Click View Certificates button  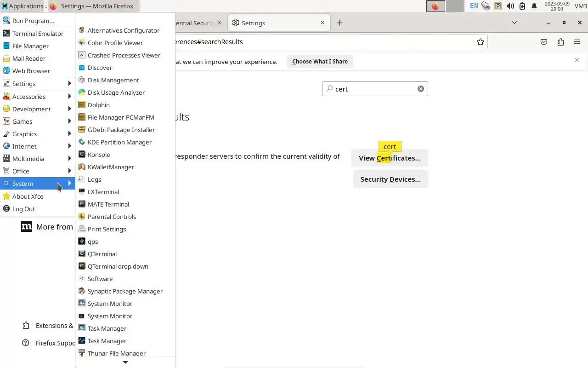click(390, 158)
